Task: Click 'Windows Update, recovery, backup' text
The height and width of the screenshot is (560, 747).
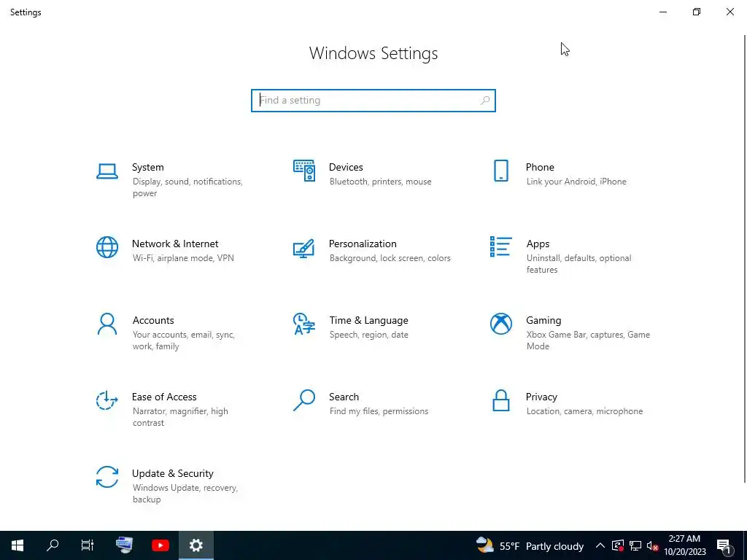Action: point(185,494)
